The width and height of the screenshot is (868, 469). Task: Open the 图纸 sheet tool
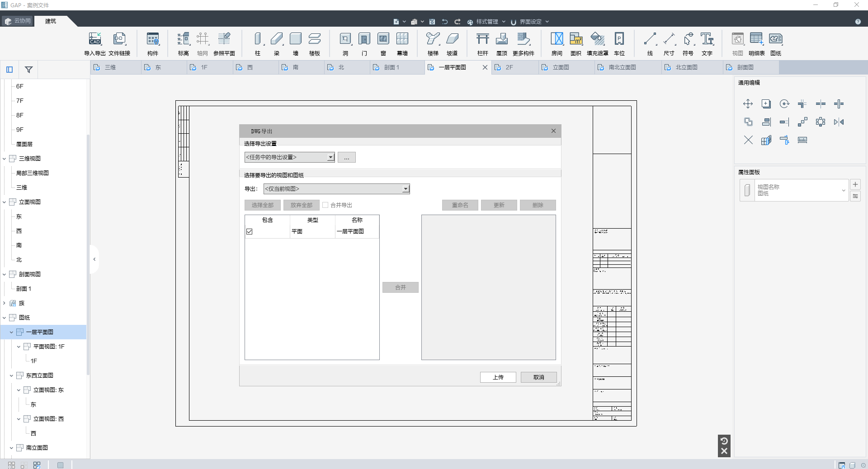776,44
